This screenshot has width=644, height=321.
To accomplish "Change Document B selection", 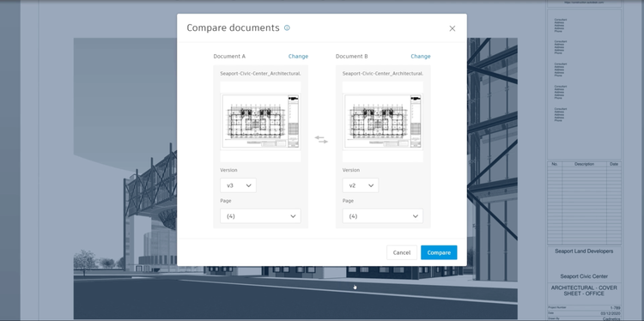I will (x=421, y=57).
